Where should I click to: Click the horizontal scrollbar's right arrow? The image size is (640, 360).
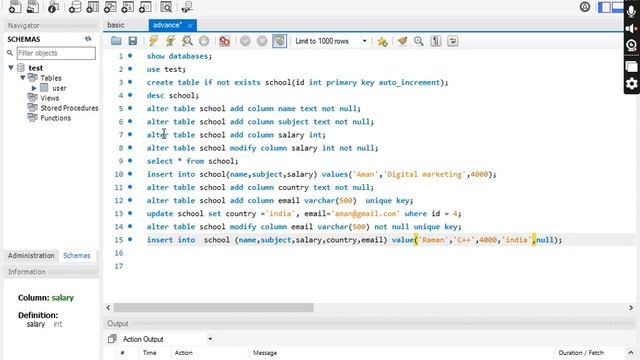coord(631,307)
